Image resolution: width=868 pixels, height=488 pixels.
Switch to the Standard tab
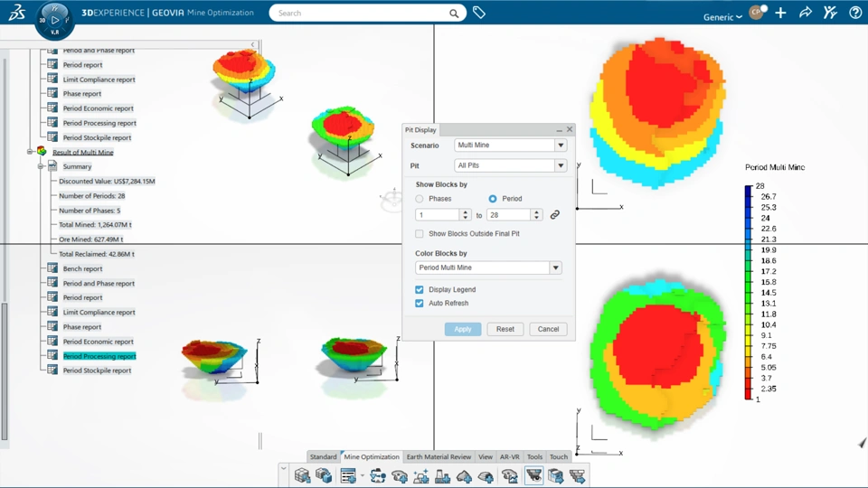[x=324, y=456]
